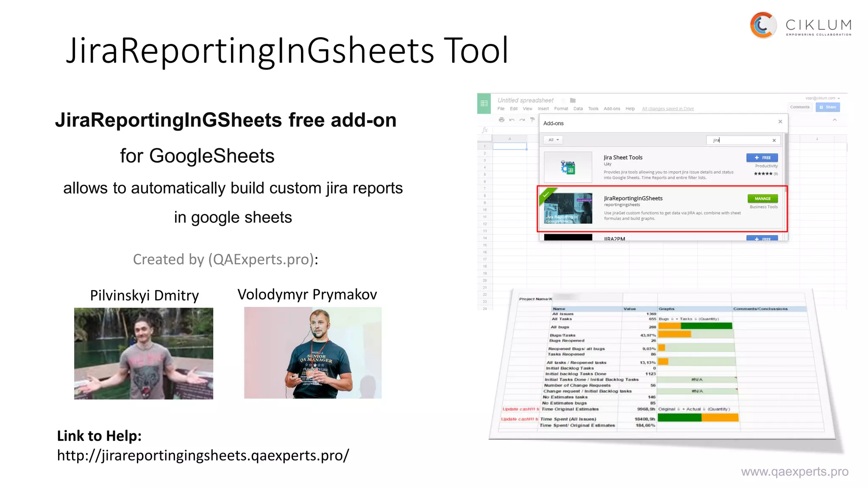Click the jirareportingingsheets.qaexperts.pro help link

tap(203, 456)
